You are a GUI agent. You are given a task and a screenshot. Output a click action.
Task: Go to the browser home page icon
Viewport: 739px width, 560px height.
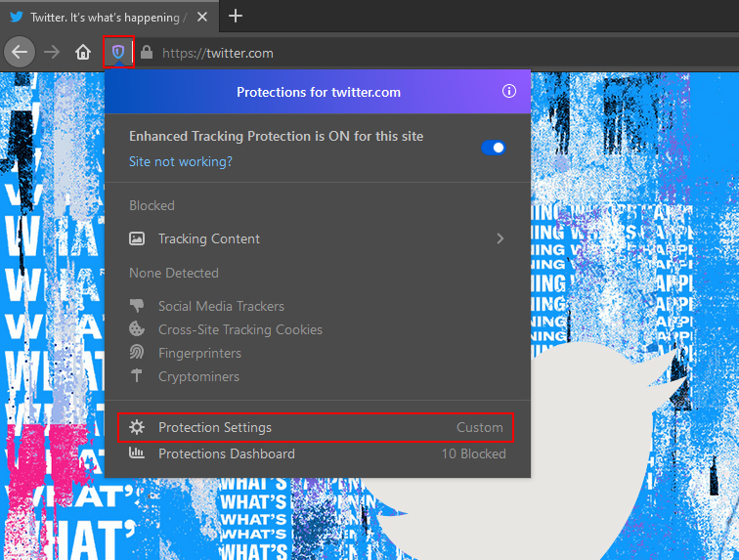(x=83, y=52)
